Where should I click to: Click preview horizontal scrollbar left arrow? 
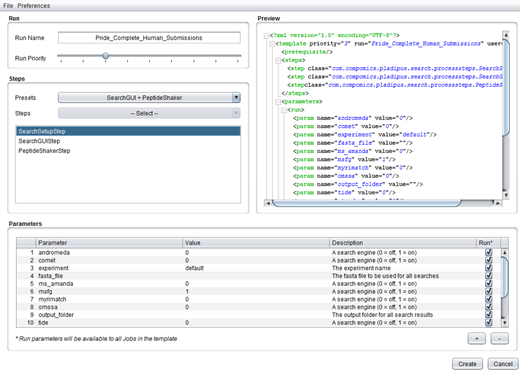268,203
